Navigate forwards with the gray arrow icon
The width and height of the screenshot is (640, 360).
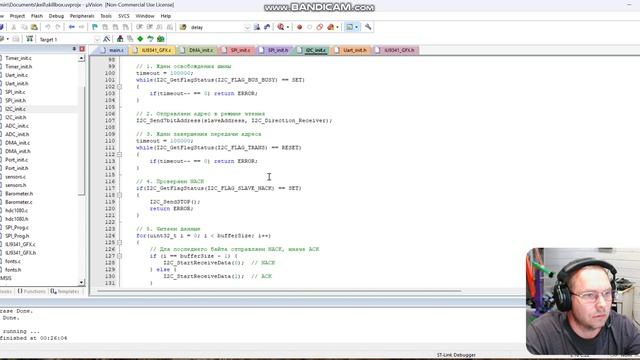point(81,27)
